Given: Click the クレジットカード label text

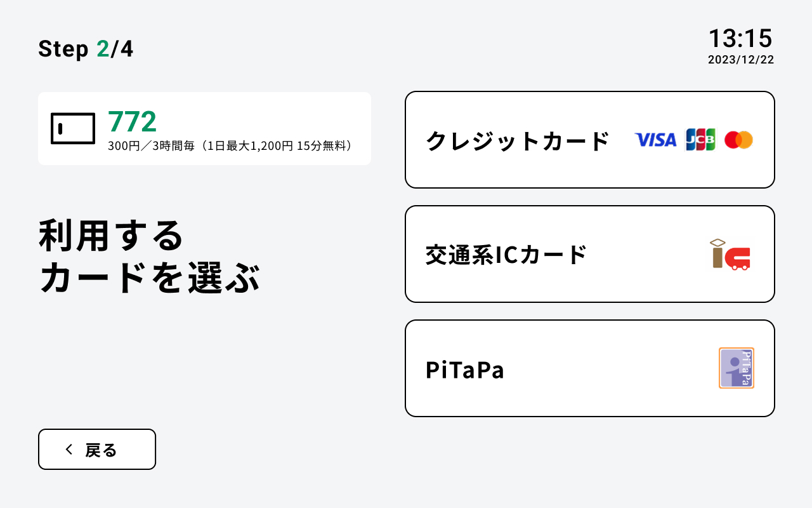Looking at the screenshot, I should (x=517, y=140).
